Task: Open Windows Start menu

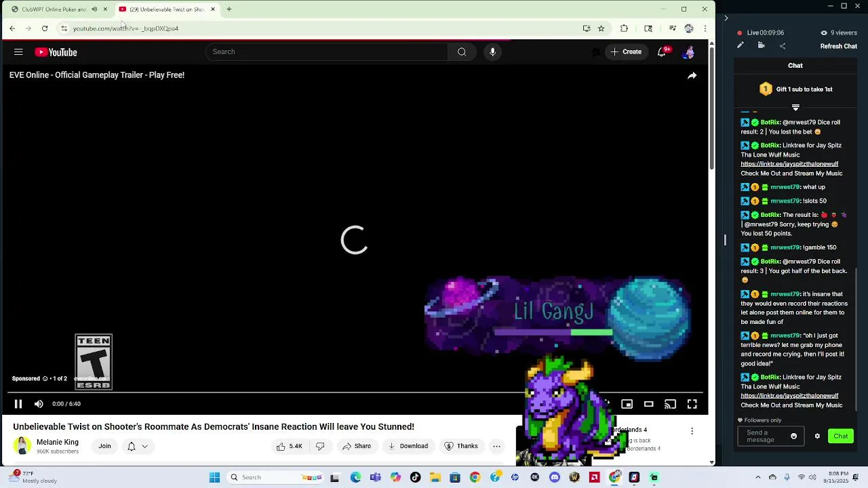Action: (x=214, y=478)
